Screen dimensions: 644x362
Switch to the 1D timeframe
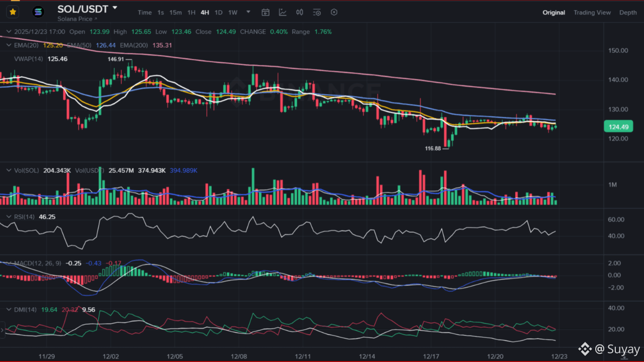(x=218, y=13)
